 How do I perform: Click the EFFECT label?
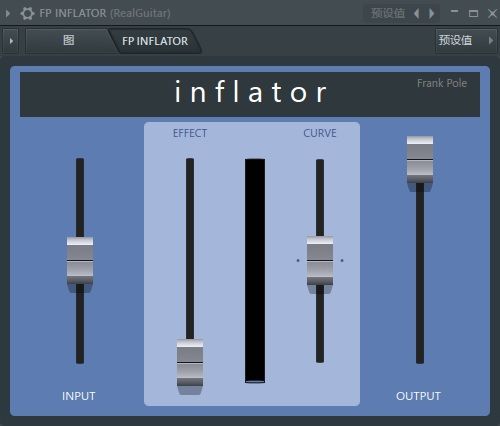tap(190, 133)
